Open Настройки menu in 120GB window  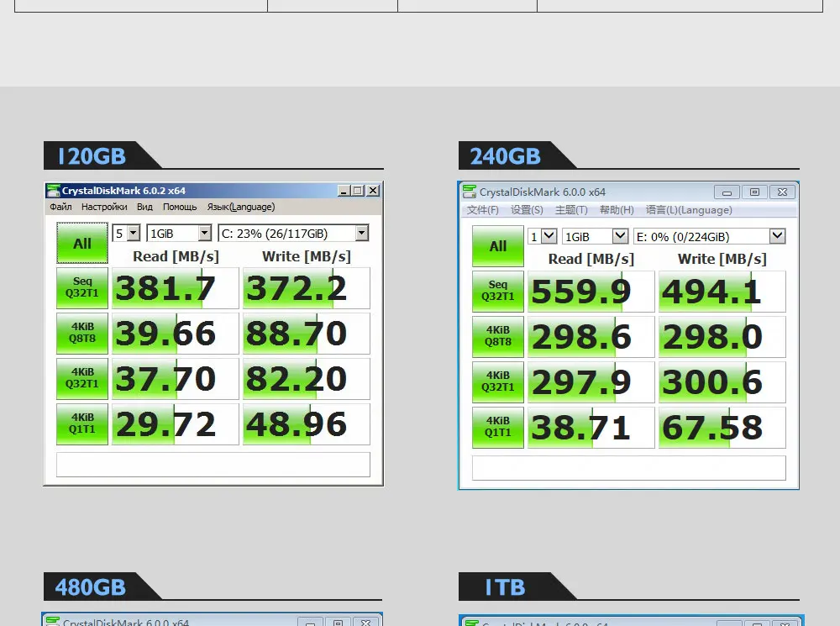coord(104,207)
